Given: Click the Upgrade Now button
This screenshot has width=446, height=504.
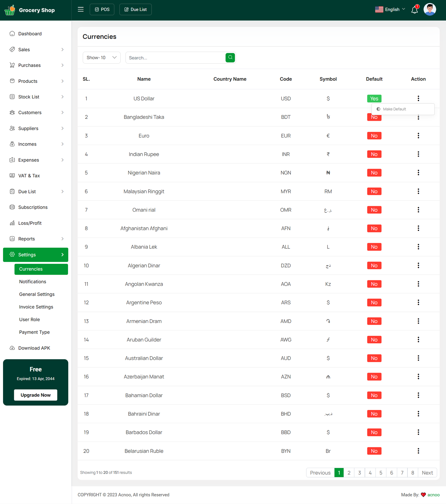Looking at the screenshot, I should click(36, 395).
